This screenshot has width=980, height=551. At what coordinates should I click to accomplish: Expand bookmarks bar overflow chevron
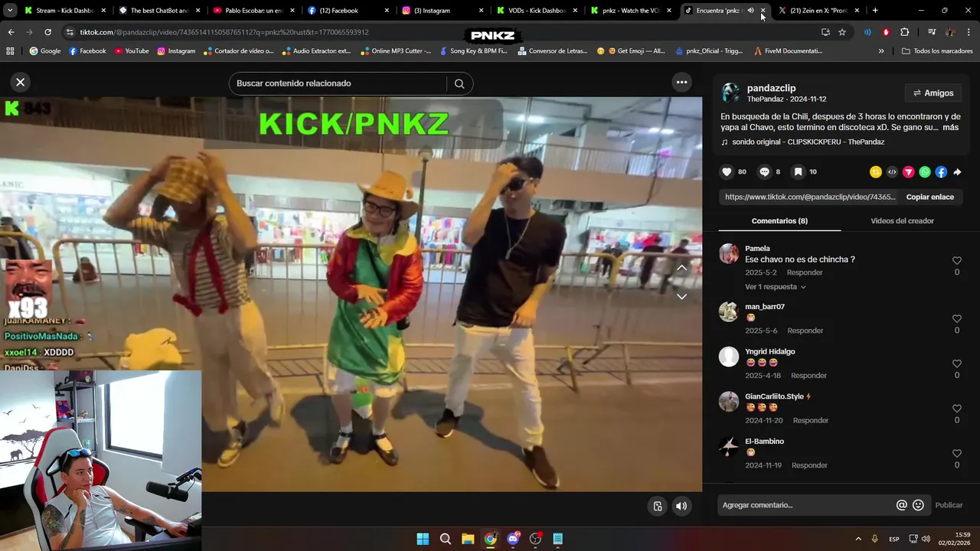tap(881, 51)
